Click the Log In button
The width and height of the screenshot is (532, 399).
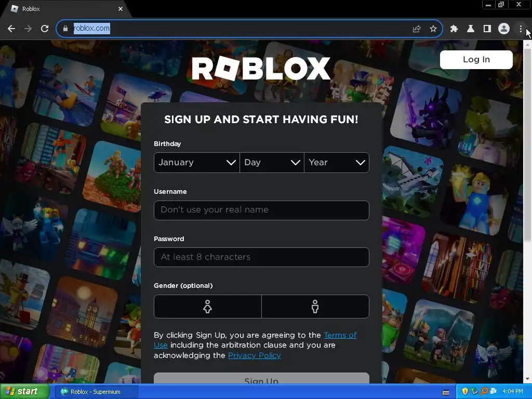(476, 60)
